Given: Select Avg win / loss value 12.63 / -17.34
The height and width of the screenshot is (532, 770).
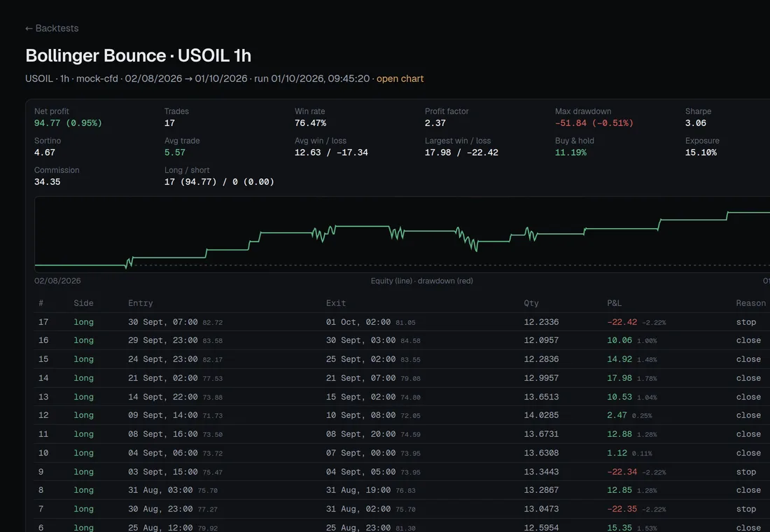Looking at the screenshot, I should click(331, 153).
